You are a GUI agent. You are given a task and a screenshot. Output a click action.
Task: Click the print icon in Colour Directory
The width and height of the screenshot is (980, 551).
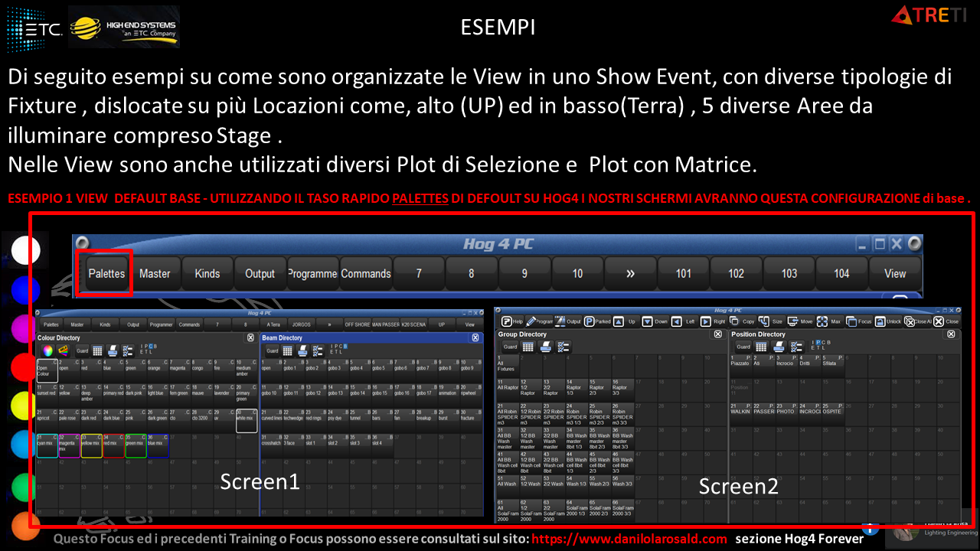pos(113,350)
